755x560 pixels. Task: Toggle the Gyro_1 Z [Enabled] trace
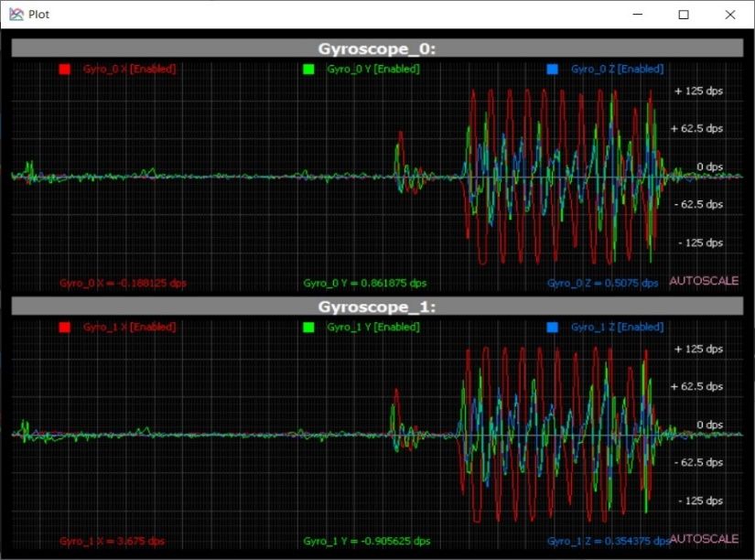point(618,327)
